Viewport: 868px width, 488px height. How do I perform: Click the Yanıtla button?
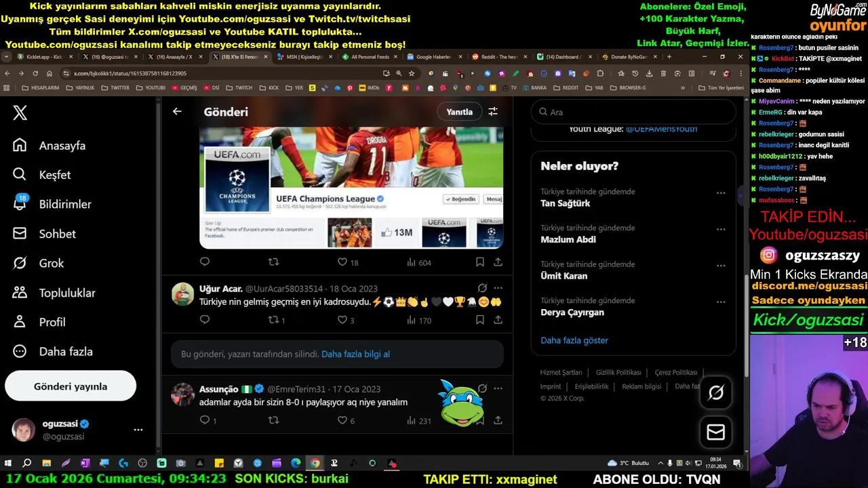[459, 112]
